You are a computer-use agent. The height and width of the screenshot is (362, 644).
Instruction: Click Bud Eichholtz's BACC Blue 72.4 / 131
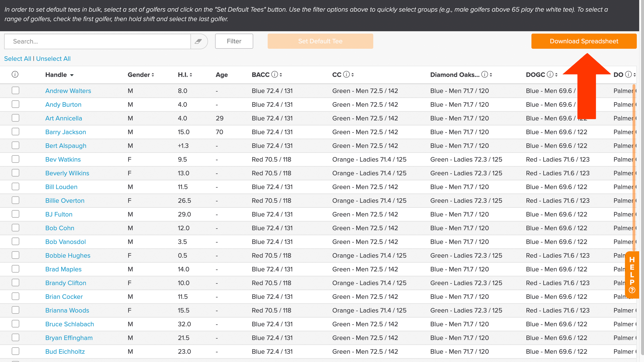tap(272, 352)
